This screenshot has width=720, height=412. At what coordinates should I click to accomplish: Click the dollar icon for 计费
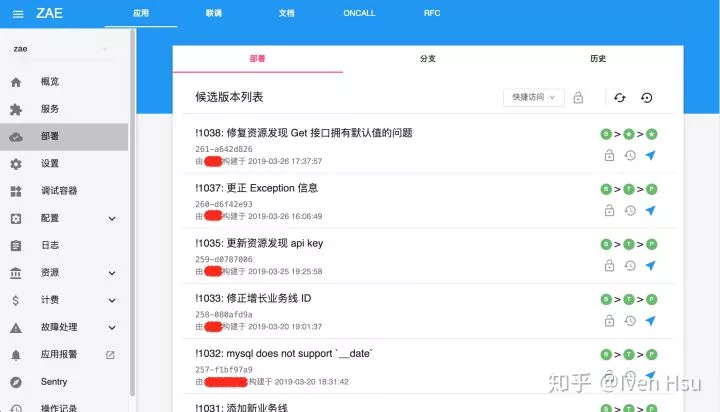coord(16,300)
